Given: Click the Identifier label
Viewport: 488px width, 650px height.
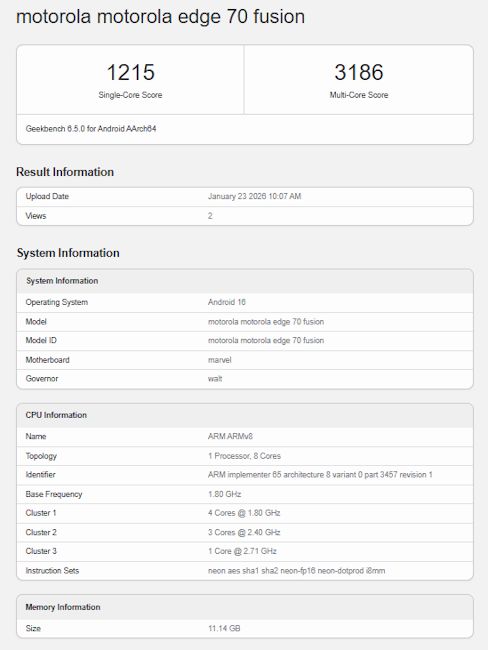Looking at the screenshot, I should click(x=40, y=475).
